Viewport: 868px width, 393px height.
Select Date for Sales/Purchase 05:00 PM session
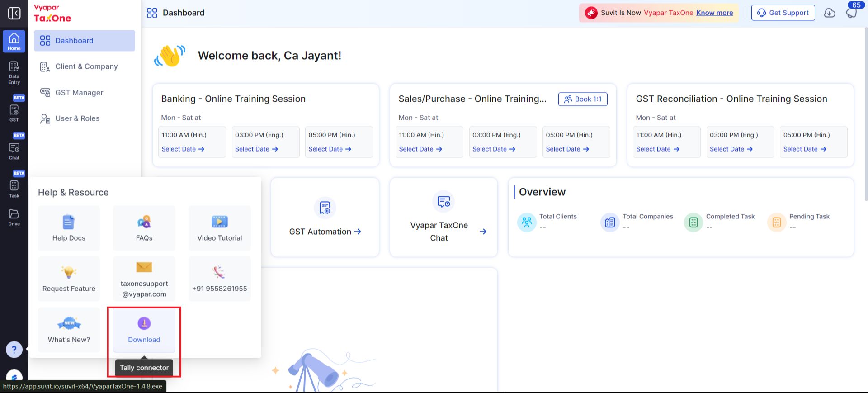[567, 149]
